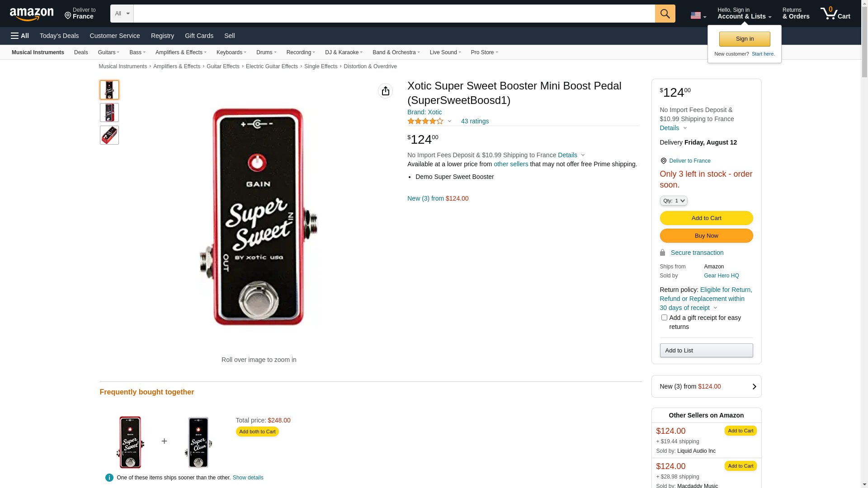Expand the star ratings popover arrow
This screenshot has width=868, height=488.
tap(449, 121)
